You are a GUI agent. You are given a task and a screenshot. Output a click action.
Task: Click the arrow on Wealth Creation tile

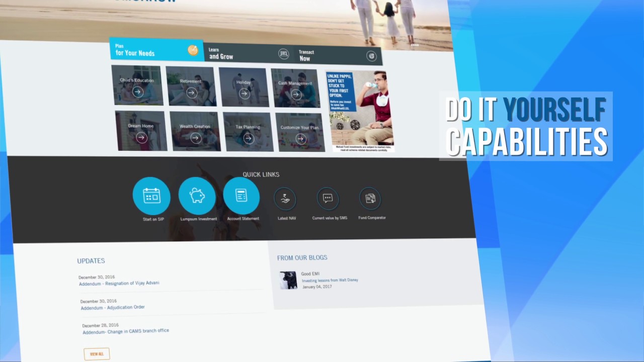click(x=196, y=138)
